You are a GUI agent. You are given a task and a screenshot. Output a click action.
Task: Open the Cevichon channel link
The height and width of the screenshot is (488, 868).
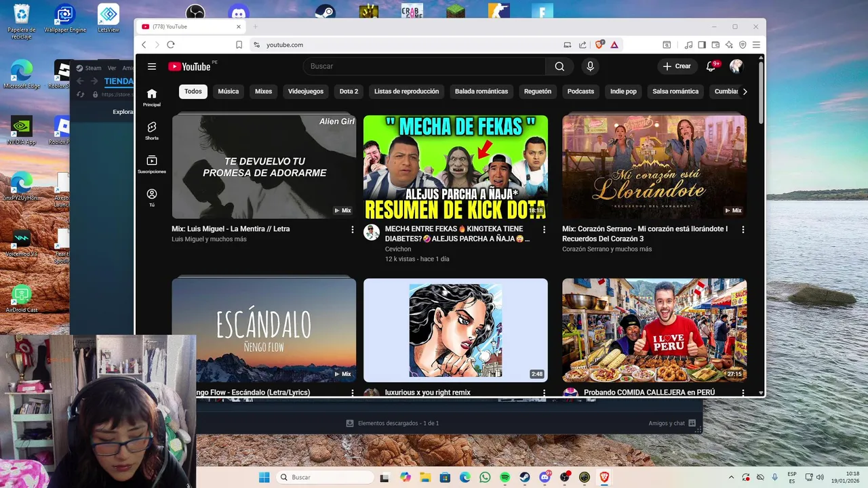click(x=398, y=249)
